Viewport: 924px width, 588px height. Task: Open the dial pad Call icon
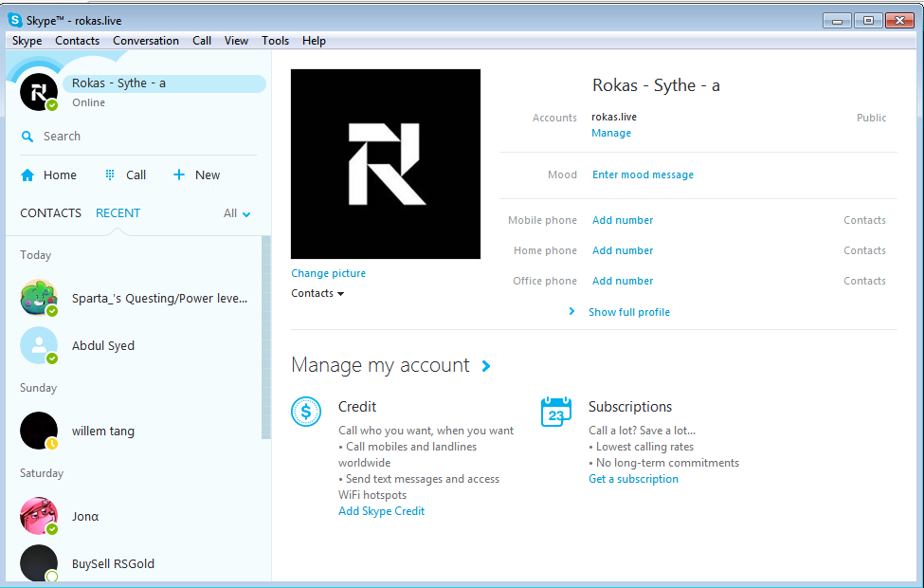pos(110,175)
